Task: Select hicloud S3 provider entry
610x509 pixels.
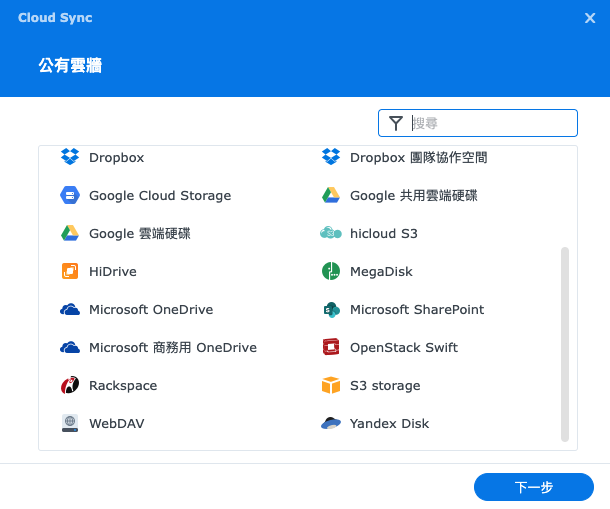Action: coord(383,233)
